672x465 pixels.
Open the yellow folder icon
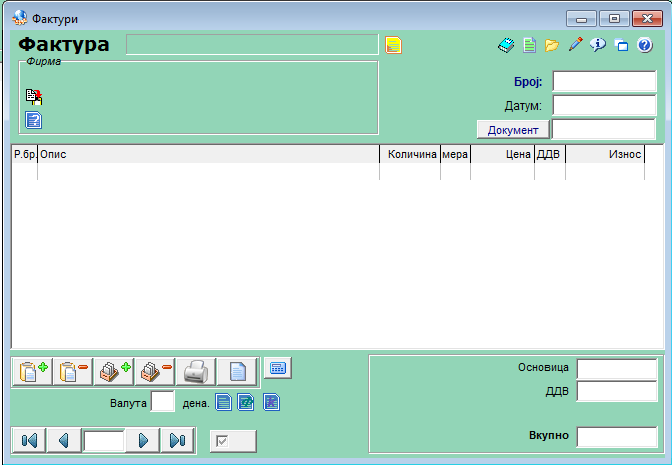point(552,45)
